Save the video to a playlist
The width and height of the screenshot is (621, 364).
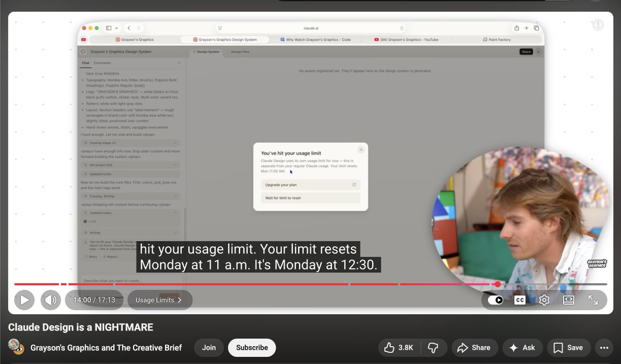[569, 348]
